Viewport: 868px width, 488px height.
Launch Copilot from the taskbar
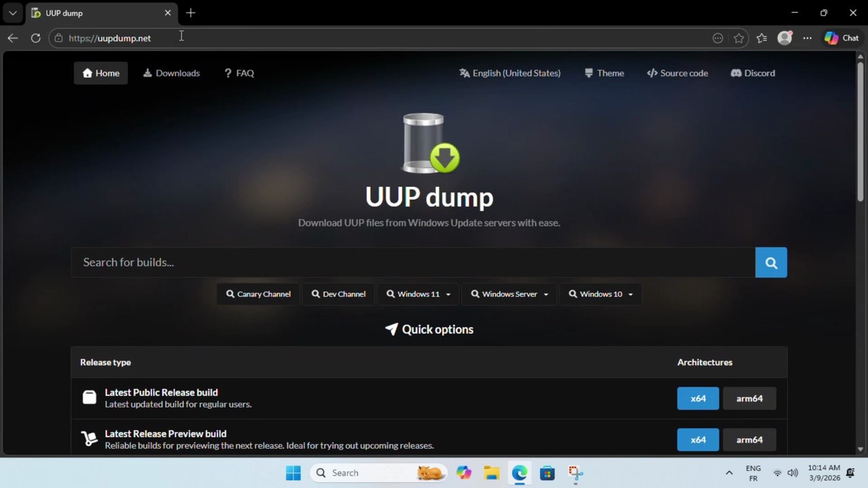[x=464, y=473]
